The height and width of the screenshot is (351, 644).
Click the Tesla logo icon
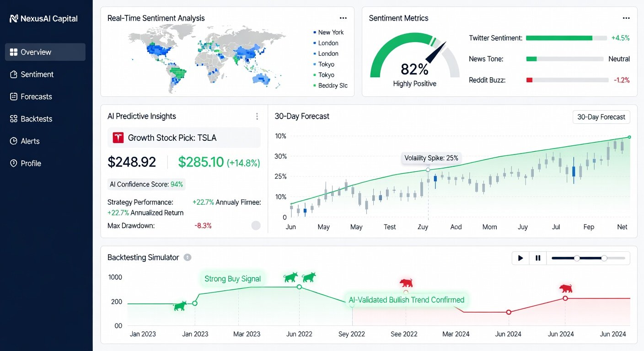(x=118, y=138)
